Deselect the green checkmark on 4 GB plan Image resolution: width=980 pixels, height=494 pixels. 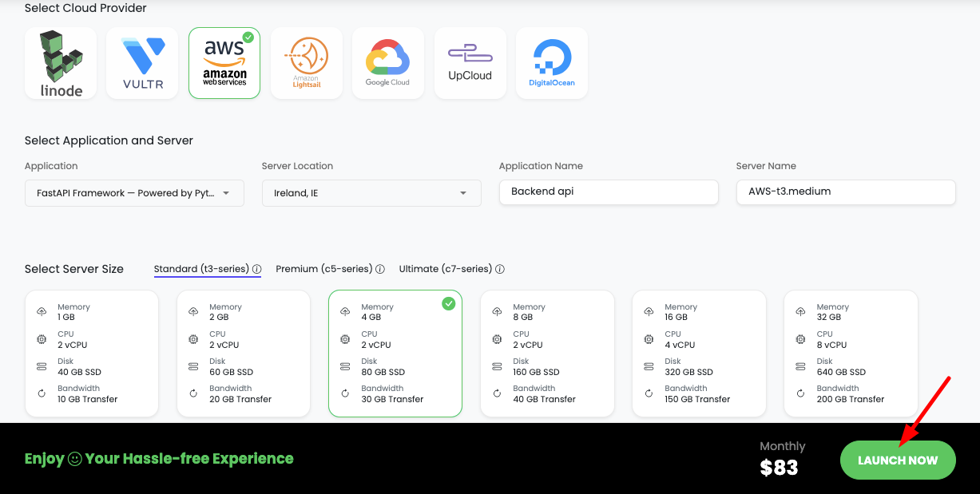448,303
